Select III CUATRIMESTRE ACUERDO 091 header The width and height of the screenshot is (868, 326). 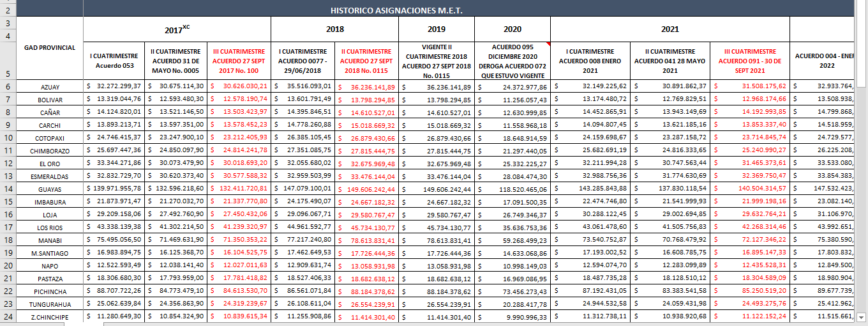(x=750, y=61)
